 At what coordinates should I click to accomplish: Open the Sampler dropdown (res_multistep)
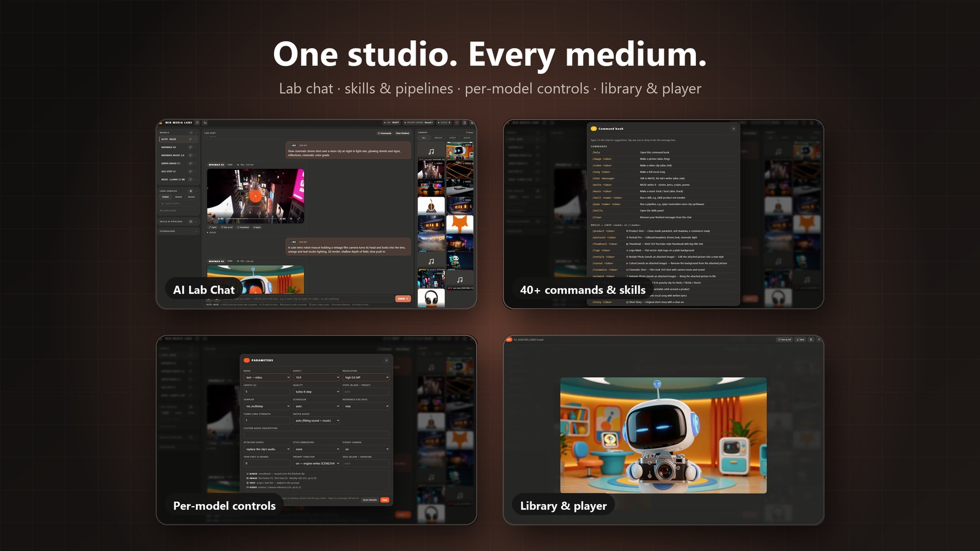[267, 406]
